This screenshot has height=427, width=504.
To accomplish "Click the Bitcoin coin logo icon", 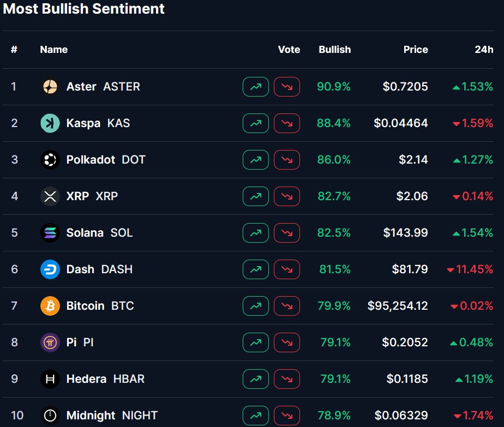I will (x=50, y=306).
